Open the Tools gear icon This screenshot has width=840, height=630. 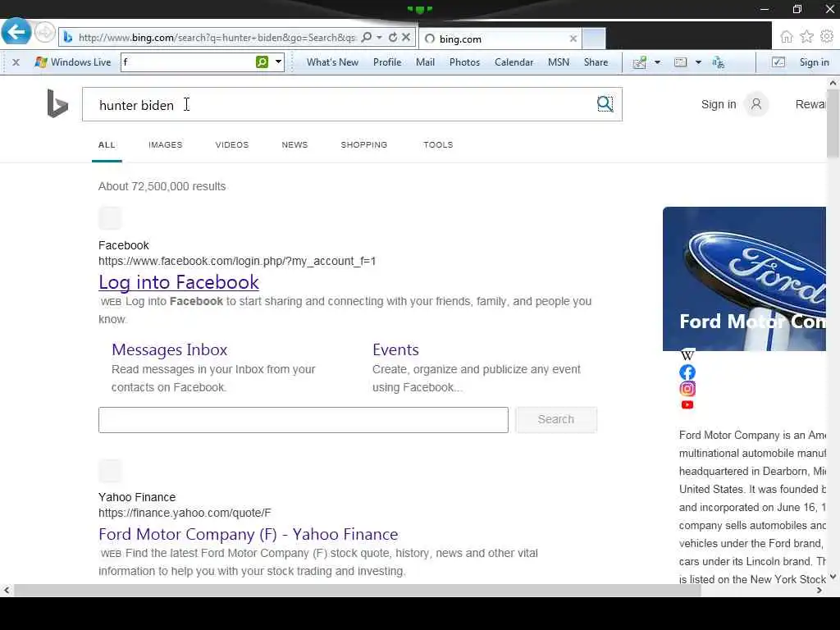pyautogui.click(x=827, y=36)
